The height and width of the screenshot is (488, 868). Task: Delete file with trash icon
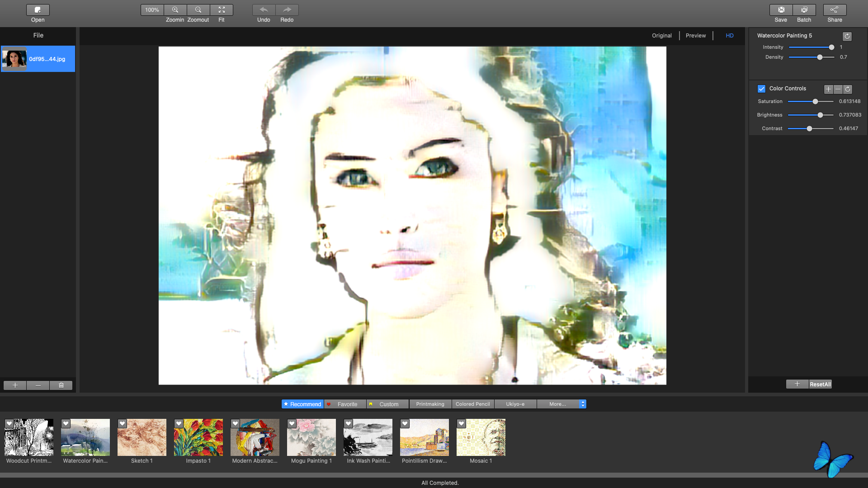61,385
